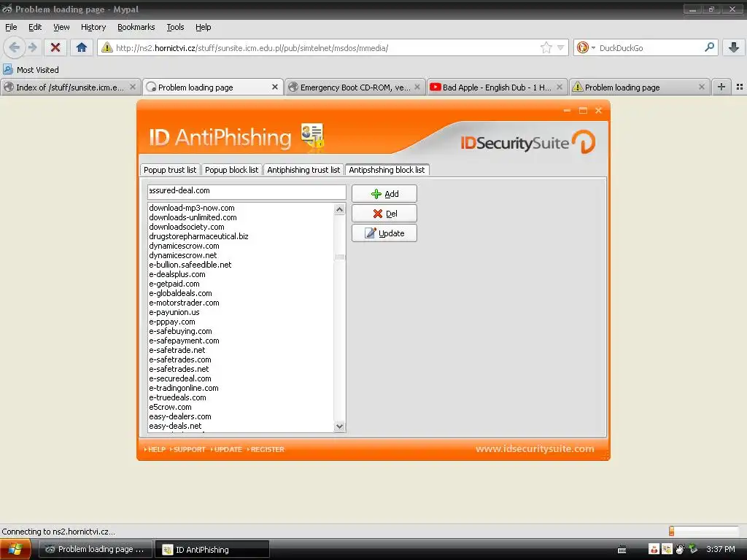This screenshot has height=560, width=747.
Task: Open the DuckDuckGo search engine selector
Action: tap(586, 47)
